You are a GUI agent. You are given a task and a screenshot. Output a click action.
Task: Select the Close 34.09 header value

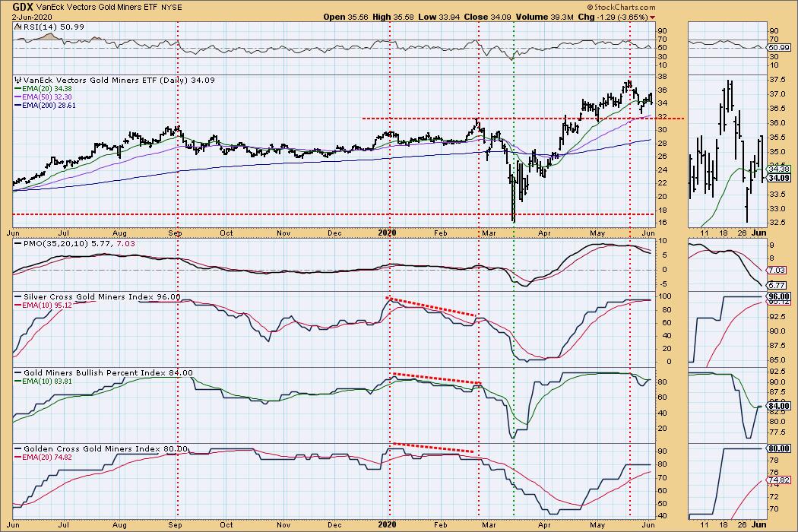488,17
